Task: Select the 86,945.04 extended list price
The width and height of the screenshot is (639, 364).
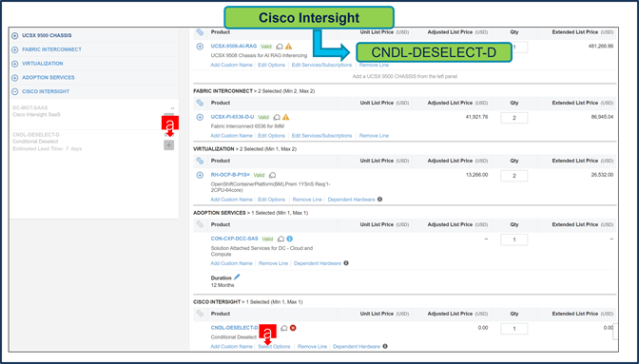Action: (x=602, y=117)
